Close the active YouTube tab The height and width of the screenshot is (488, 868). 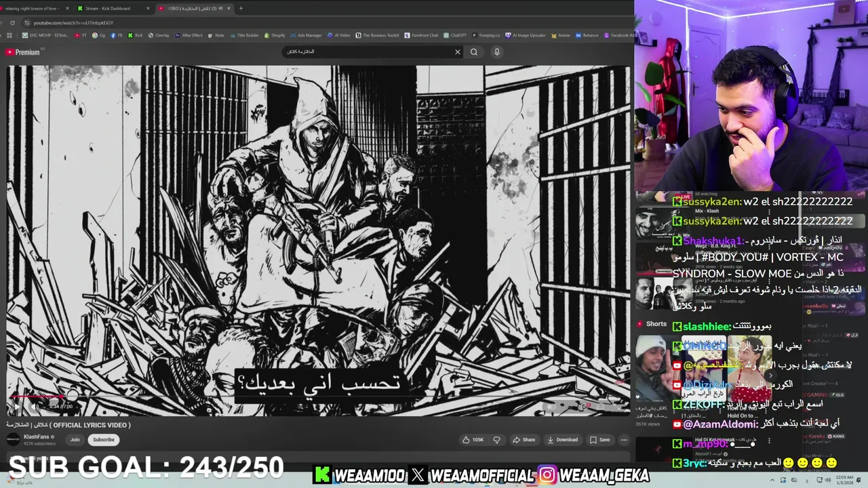click(x=229, y=8)
